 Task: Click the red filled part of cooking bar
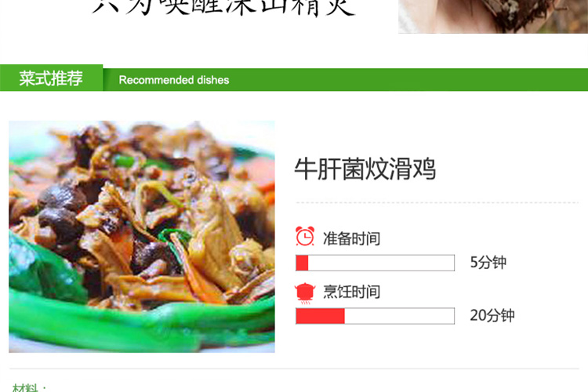(320, 316)
